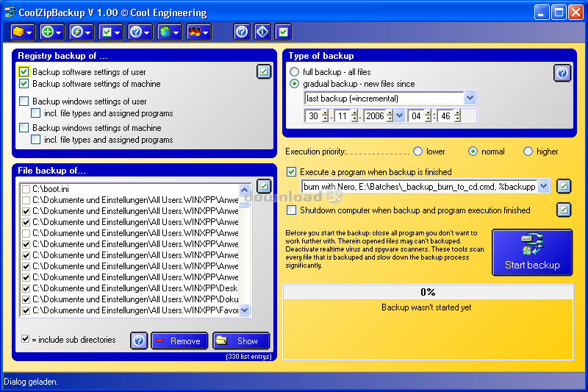The image size is (588, 392).
Task: Click the Dialog geladen. status text
Action: coord(31,382)
